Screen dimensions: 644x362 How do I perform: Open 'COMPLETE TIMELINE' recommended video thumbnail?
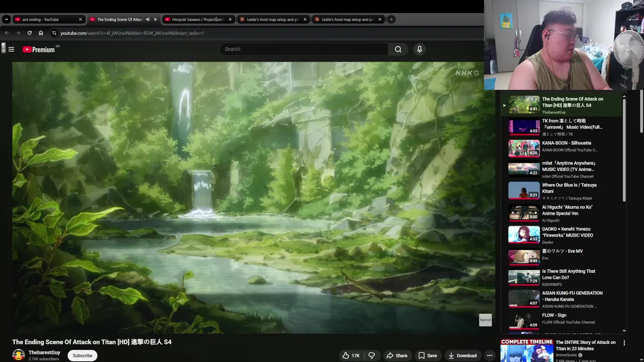tap(527, 350)
